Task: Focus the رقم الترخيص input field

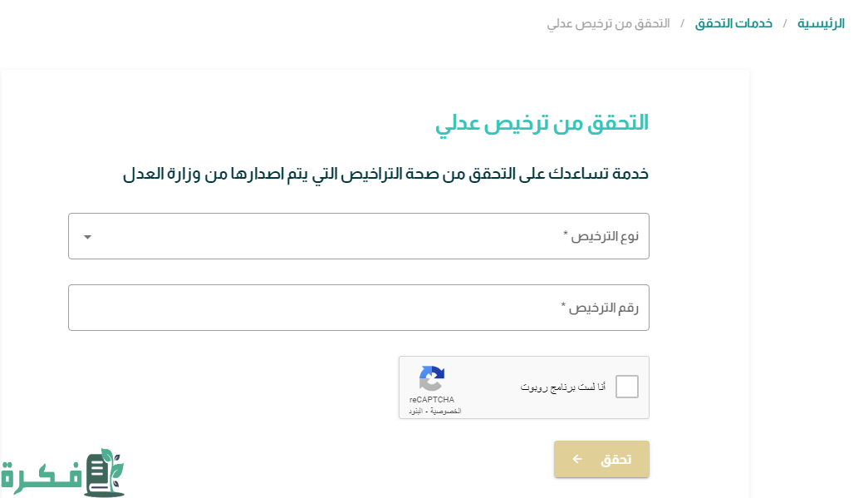Action: pos(359,308)
